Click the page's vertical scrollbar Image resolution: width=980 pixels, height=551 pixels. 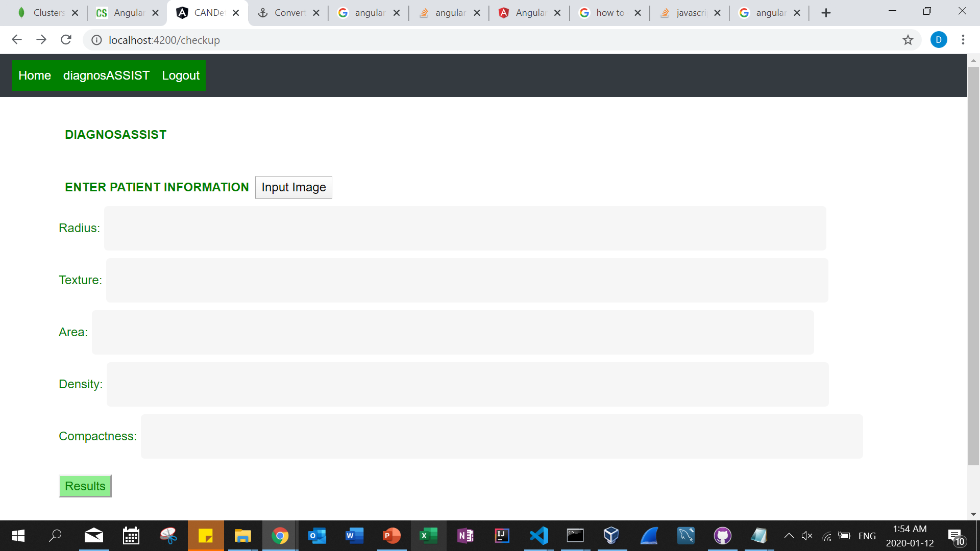(973, 265)
